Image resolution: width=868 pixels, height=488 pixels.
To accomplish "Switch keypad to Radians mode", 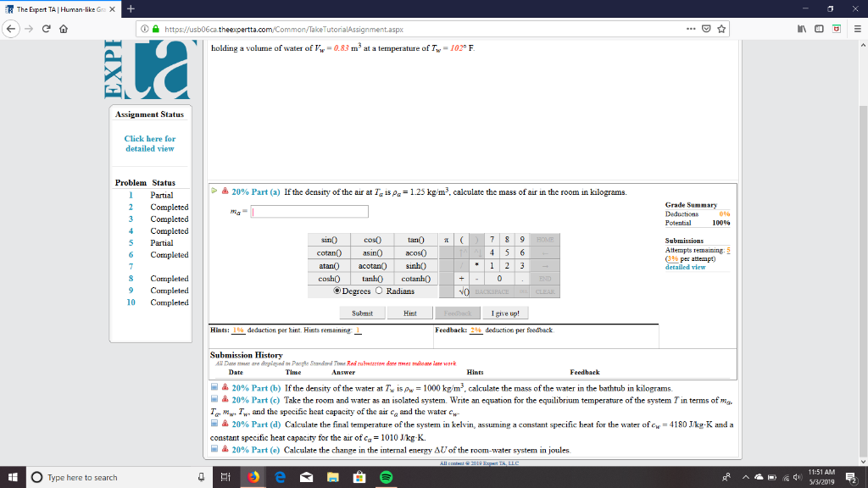I will click(x=380, y=291).
